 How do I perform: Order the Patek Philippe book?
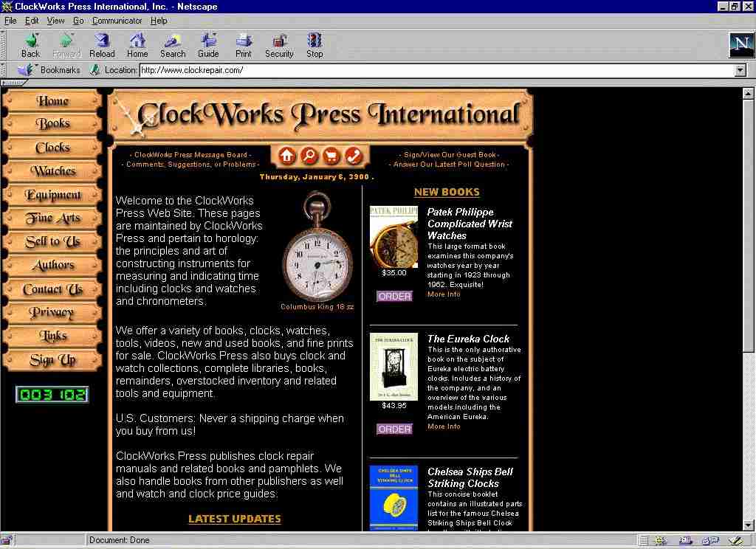[x=394, y=296]
